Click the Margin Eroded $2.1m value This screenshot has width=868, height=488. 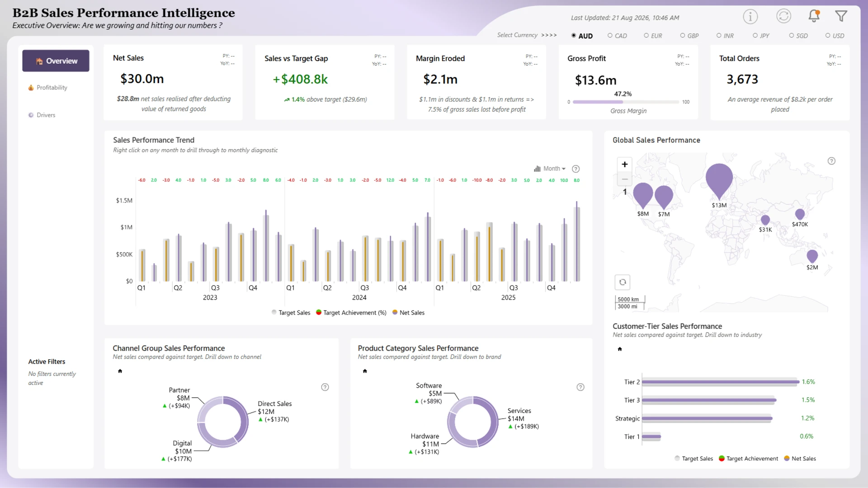click(440, 80)
